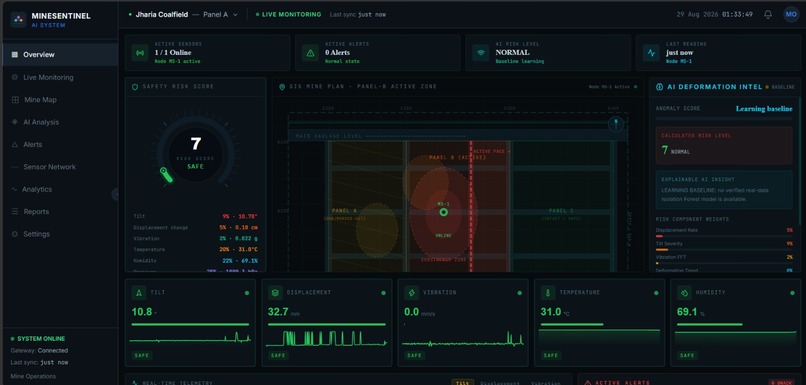Click the Alerts triangle icon in sidebar
The height and width of the screenshot is (385, 806).
[x=14, y=144]
